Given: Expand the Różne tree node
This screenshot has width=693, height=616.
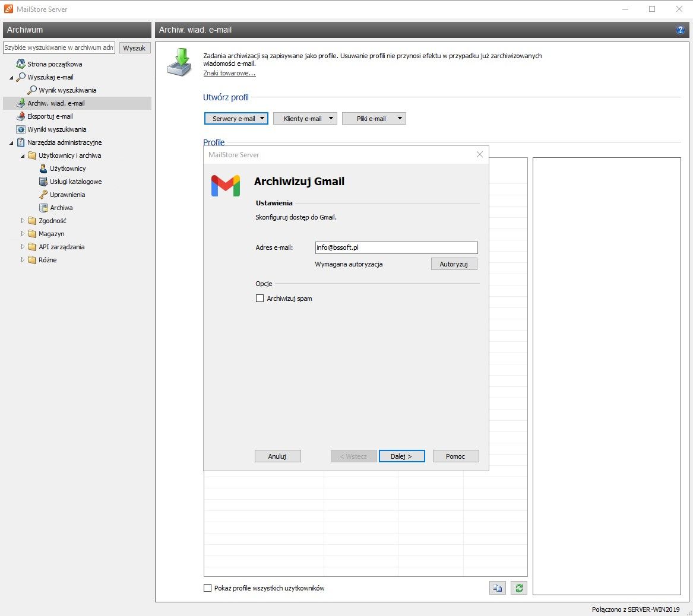Looking at the screenshot, I should point(23,260).
